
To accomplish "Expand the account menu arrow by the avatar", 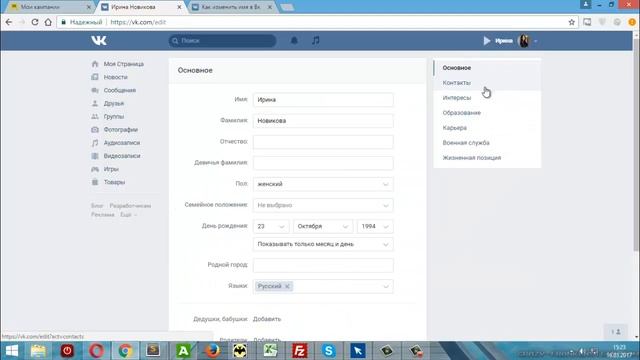I will [x=536, y=41].
